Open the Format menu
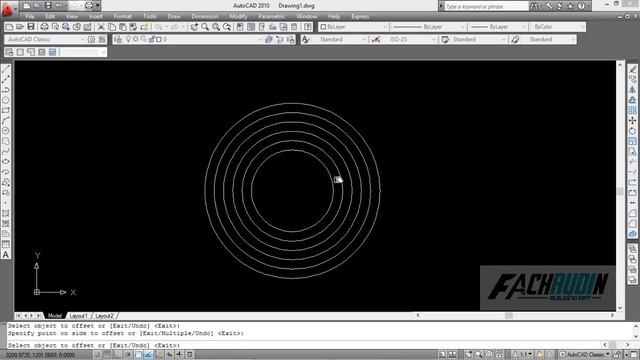640x360 pixels. point(122,16)
